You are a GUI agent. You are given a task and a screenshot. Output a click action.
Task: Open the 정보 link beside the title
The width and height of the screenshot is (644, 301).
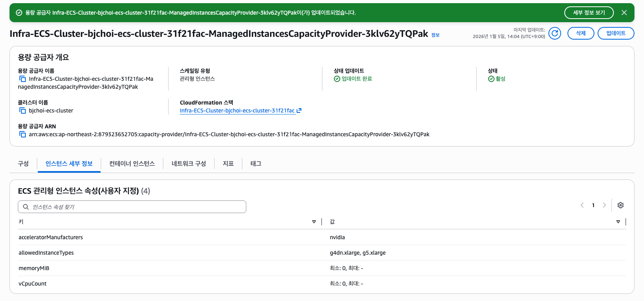coord(435,35)
